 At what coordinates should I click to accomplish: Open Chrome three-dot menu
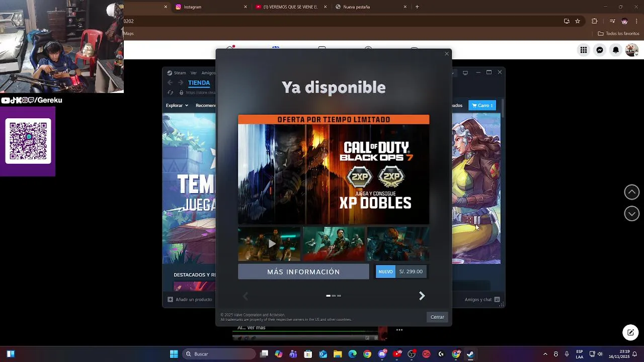636,21
